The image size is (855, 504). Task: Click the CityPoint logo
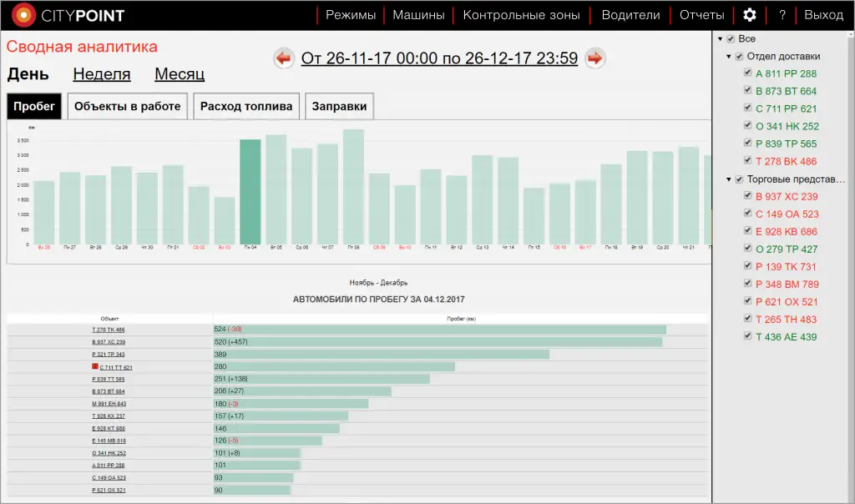(x=67, y=15)
